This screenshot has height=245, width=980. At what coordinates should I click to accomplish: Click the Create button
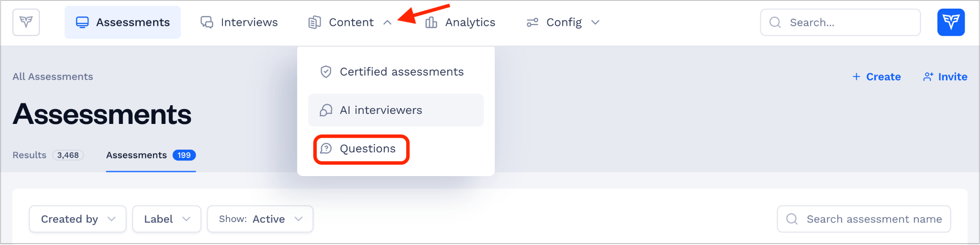click(x=876, y=77)
